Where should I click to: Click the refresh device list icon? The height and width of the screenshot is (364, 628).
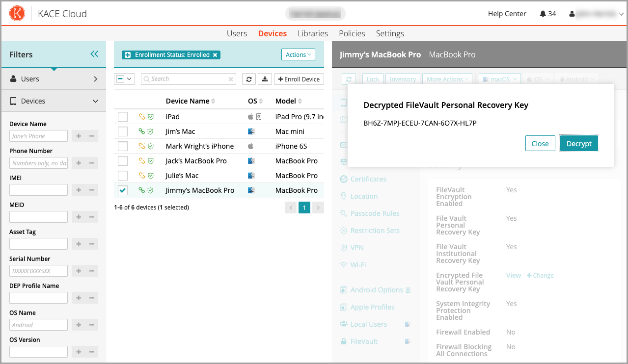(249, 79)
